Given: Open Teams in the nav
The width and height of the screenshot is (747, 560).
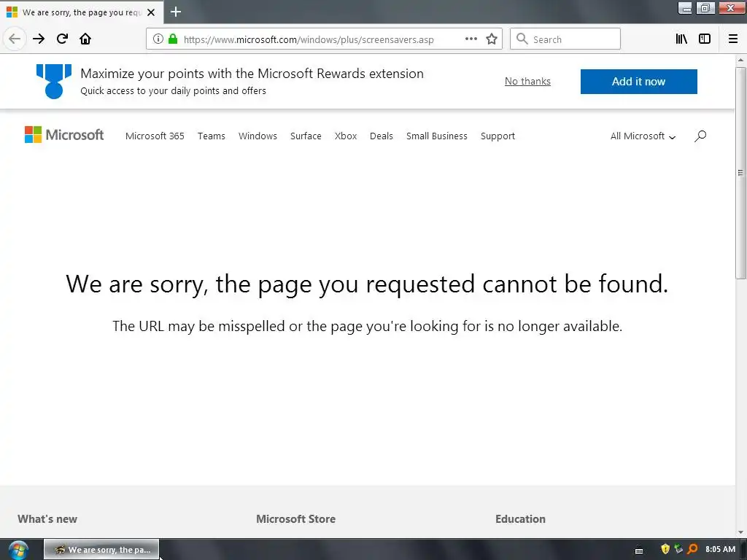Looking at the screenshot, I should [x=212, y=136].
